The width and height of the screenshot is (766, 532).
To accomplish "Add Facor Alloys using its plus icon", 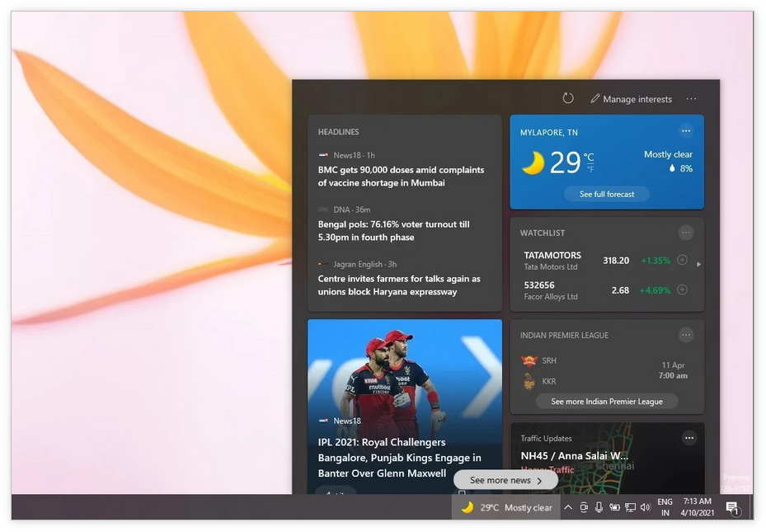I will coord(682,290).
